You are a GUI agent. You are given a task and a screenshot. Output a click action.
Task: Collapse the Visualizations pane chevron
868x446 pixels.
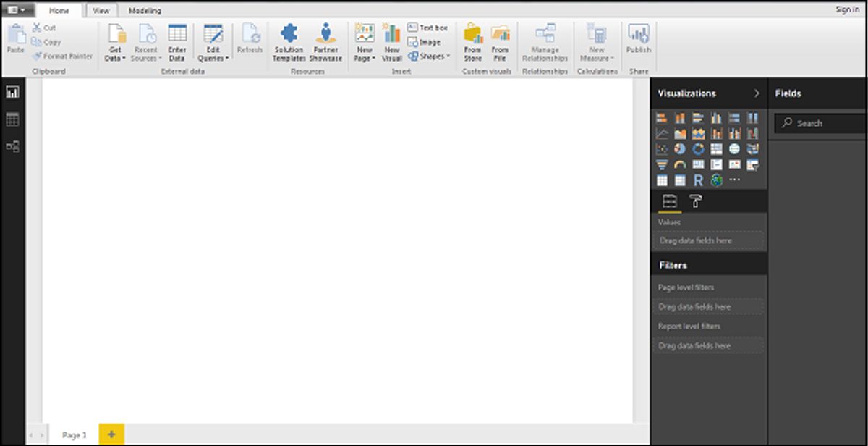pyautogui.click(x=757, y=93)
